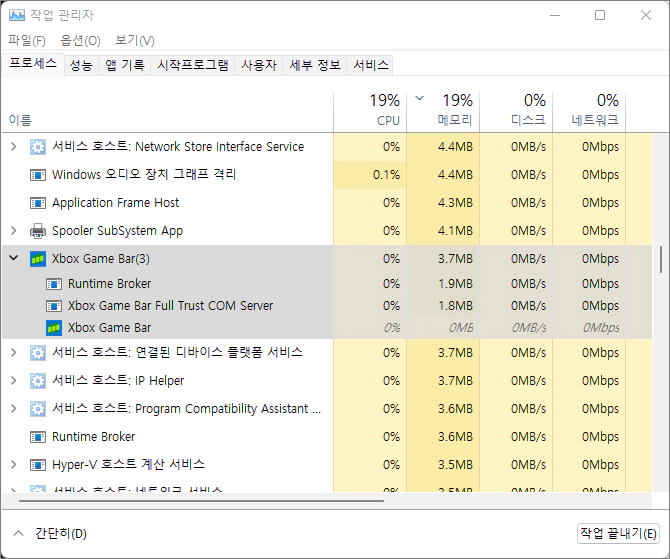Expand Network Store Interface Service host
The height and width of the screenshot is (559, 670).
[x=14, y=147]
